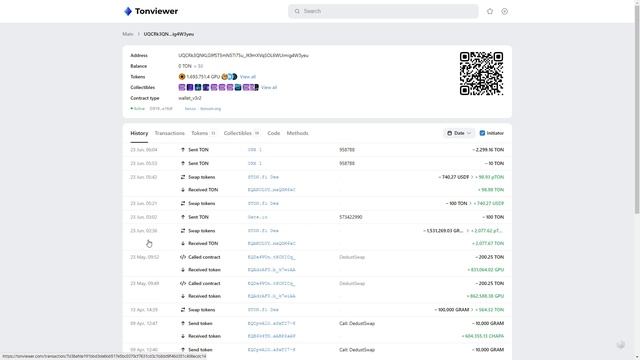Open the STON.fi Dex link on the -100,000 GRAM row

[x=263, y=310]
